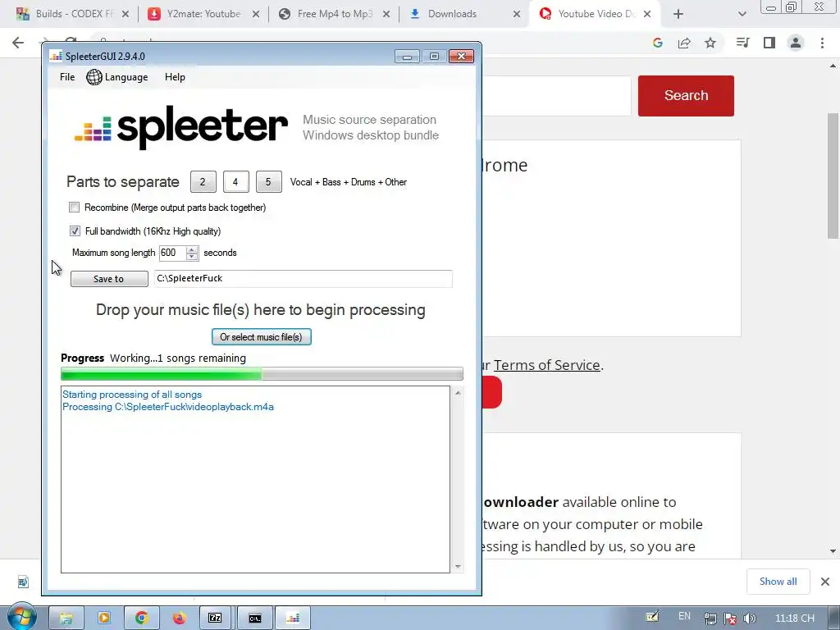Close the Y2mate Youtube tab
Screen dimensions: 840x630
pyautogui.click(x=256, y=15)
